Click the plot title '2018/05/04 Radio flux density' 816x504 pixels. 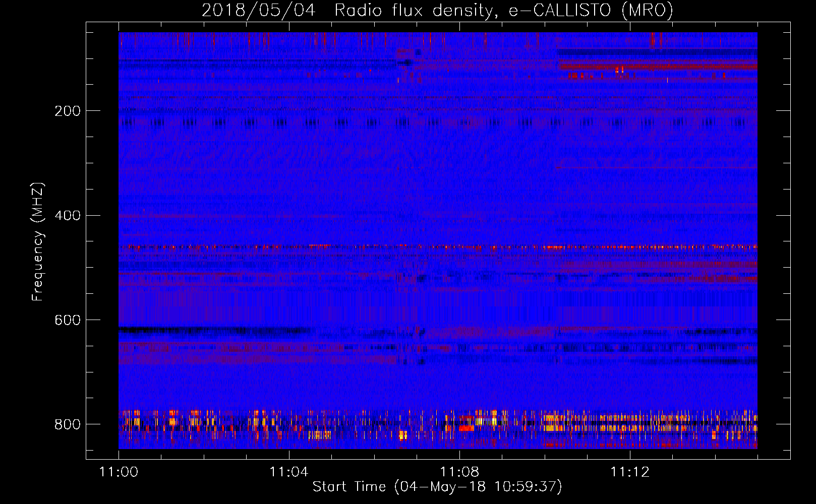click(437, 11)
